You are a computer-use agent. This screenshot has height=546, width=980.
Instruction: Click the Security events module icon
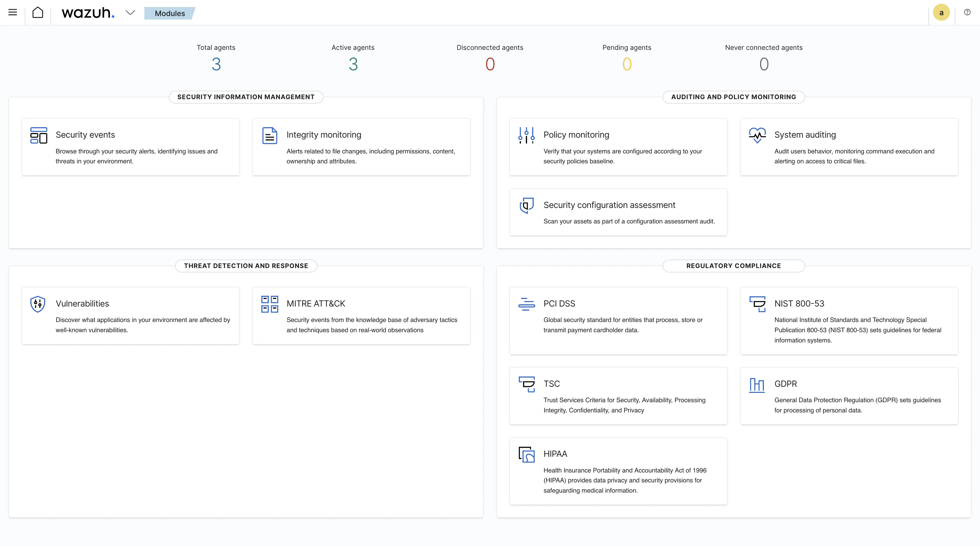click(x=39, y=135)
